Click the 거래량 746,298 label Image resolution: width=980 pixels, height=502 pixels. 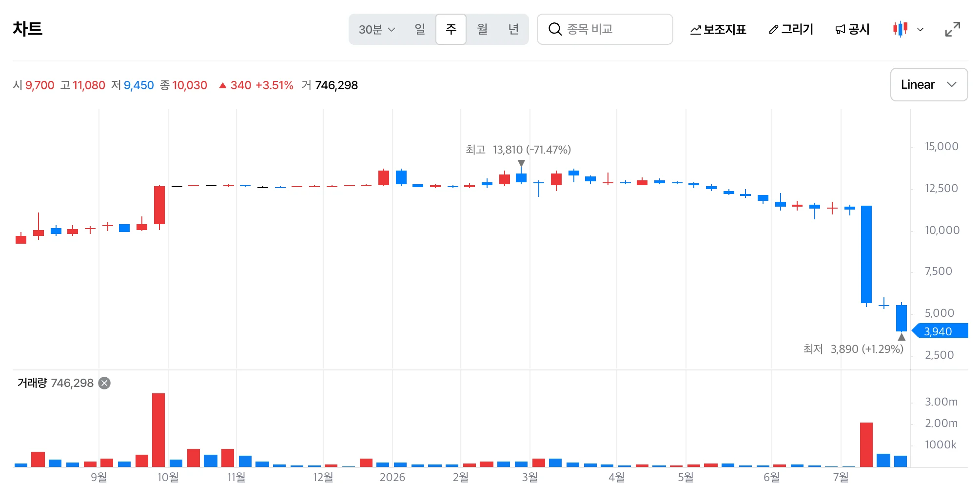[x=56, y=383]
